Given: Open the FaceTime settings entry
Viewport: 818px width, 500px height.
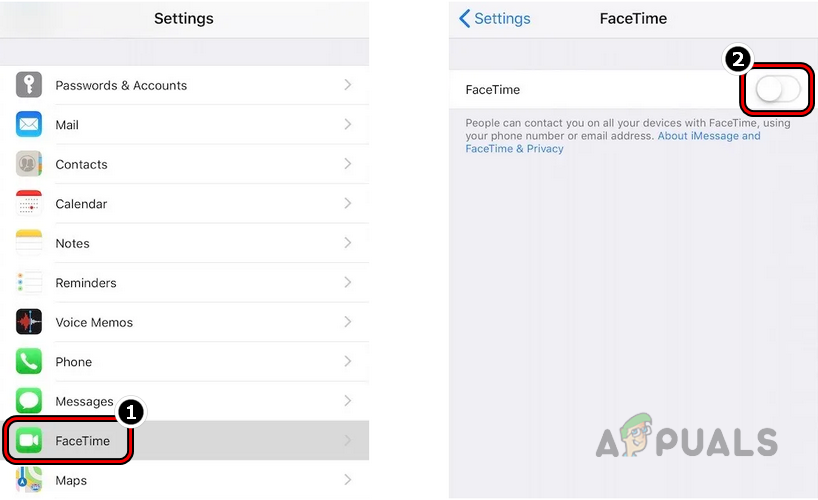Looking at the screenshot, I should coord(82,441).
